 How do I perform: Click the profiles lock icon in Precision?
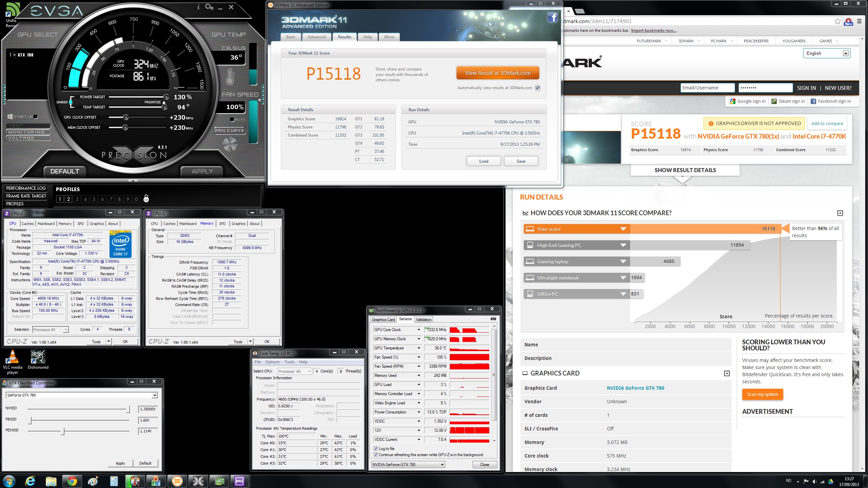pos(146,199)
